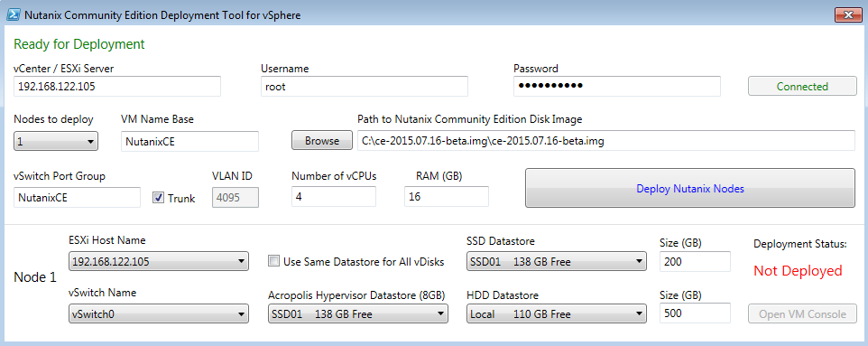The image size is (868, 346).
Task: Click Browse for disk image
Action: (322, 141)
